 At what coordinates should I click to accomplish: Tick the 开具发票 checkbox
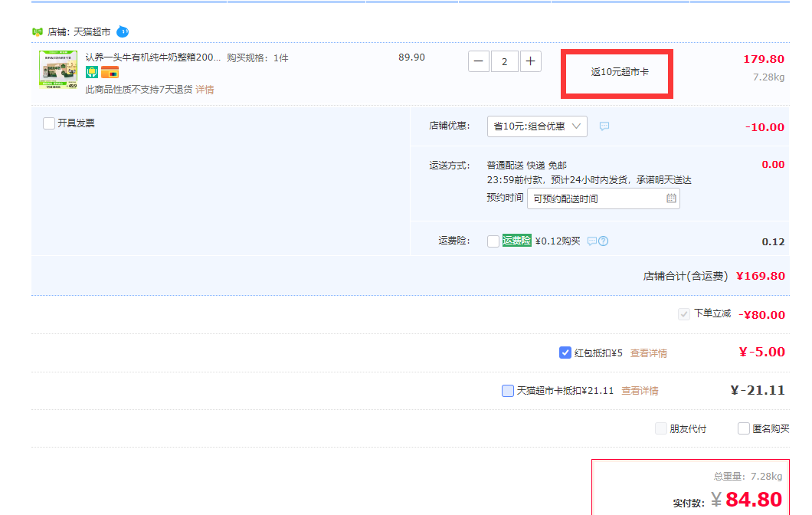point(49,123)
